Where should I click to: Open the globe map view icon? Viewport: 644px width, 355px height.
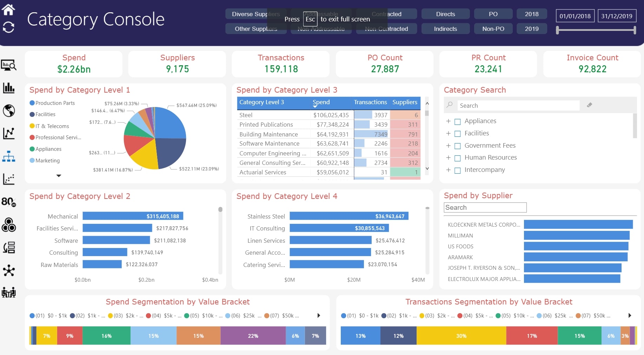point(9,110)
